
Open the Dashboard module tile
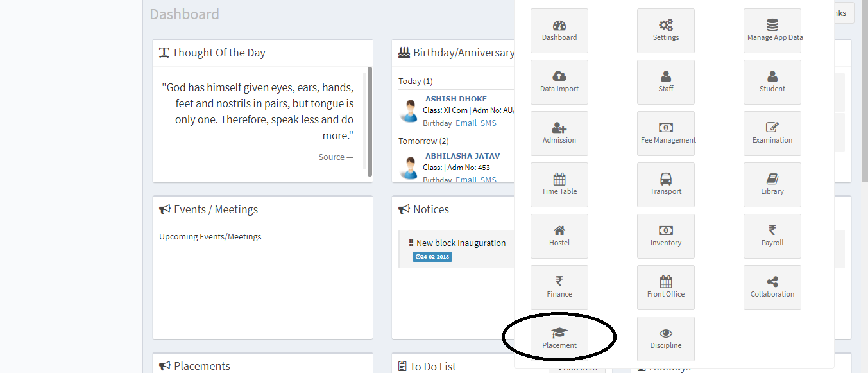pos(559,31)
